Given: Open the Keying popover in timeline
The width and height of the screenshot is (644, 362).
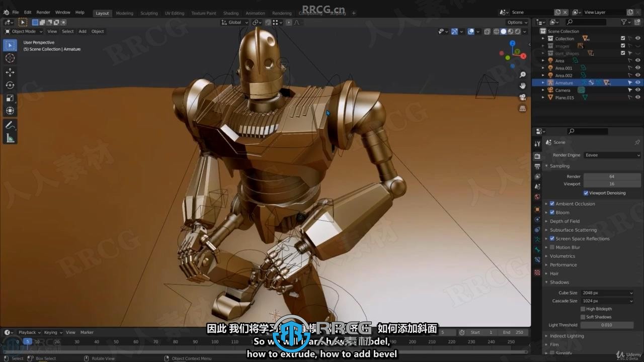Looking at the screenshot, I should pyautogui.click(x=52, y=332).
